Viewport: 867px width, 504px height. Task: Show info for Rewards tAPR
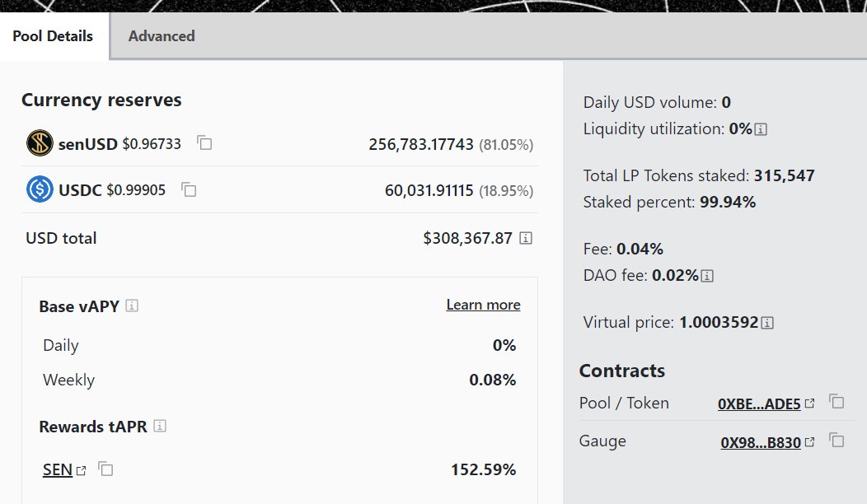pos(160,426)
